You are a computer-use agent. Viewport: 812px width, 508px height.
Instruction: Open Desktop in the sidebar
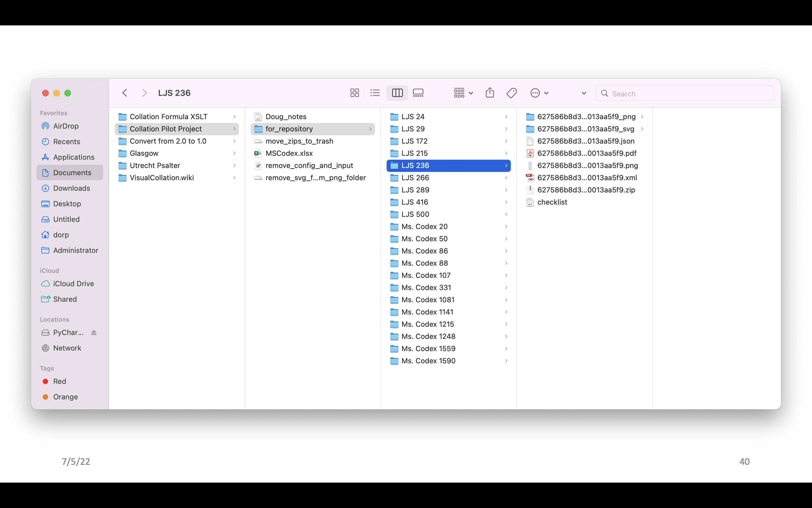click(x=70, y=203)
